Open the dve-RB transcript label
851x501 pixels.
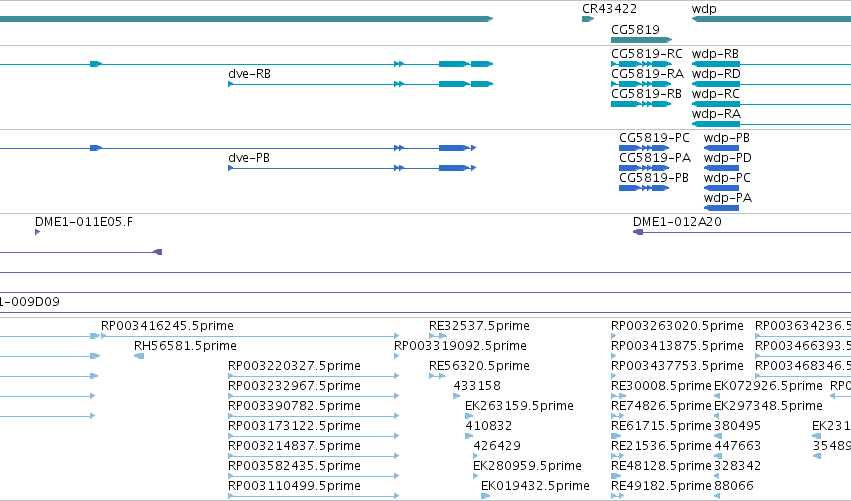[x=249, y=74]
